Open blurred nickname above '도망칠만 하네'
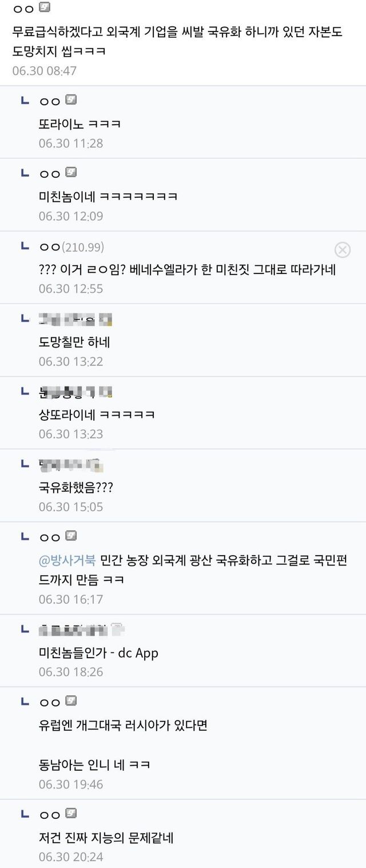This screenshot has height=868, width=366. (x=75, y=319)
